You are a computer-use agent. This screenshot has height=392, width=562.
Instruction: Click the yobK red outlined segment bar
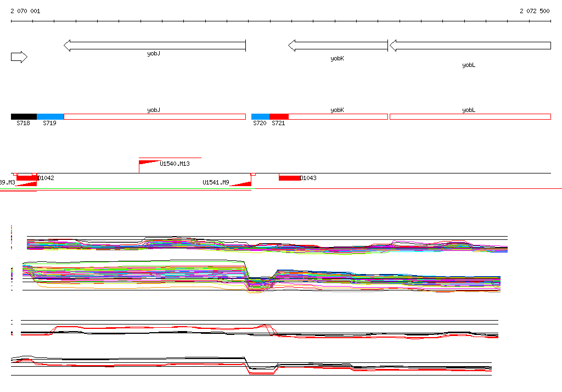click(x=338, y=116)
